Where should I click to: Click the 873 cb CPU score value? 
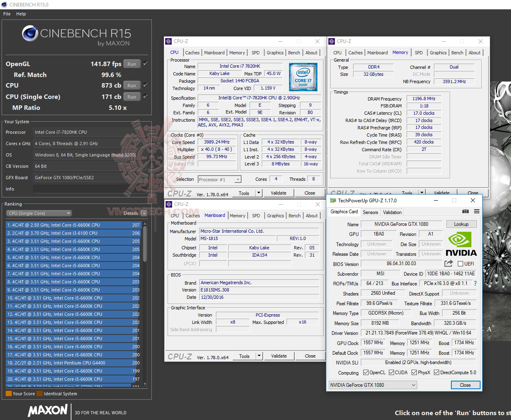tap(111, 85)
